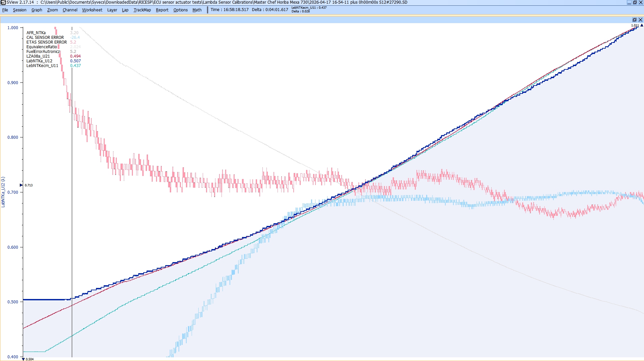Click the 0.800 tick on the Y axis
The image size is (644, 361).
(x=13, y=137)
